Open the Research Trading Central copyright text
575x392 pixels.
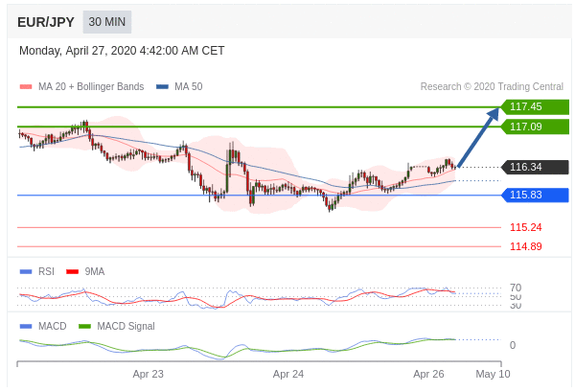(x=492, y=86)
